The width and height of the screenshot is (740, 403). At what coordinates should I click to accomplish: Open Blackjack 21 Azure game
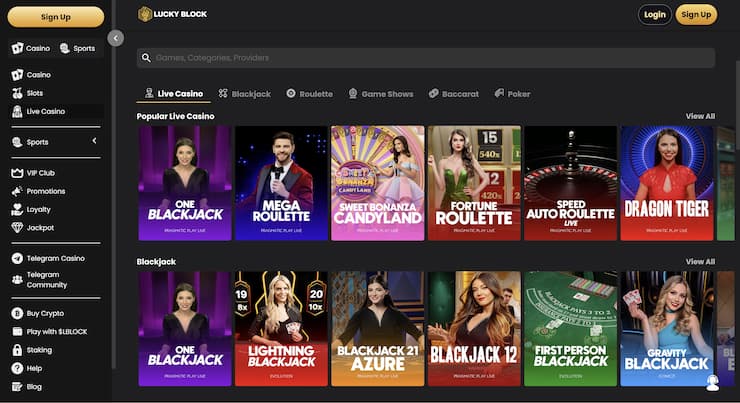(378, 328)
